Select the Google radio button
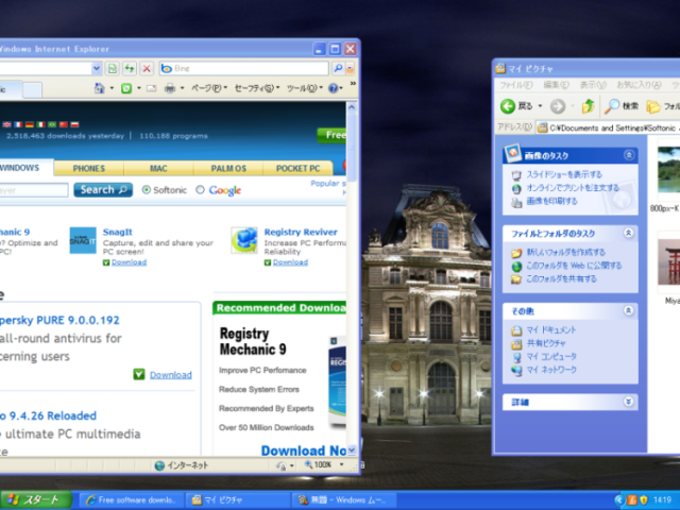The image size is (680, 510). (x=200, y=190)
